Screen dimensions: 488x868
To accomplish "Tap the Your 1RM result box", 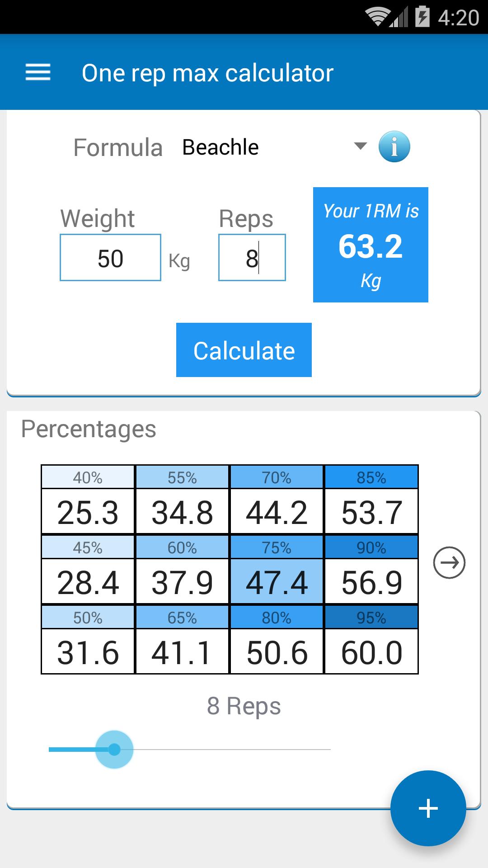I will (x=371, y=245).
